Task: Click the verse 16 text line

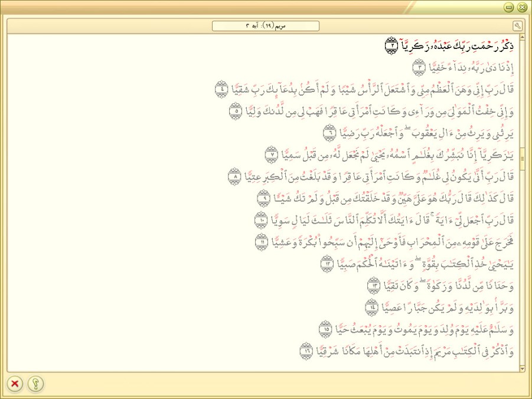Action: click(x=415, y=351)
